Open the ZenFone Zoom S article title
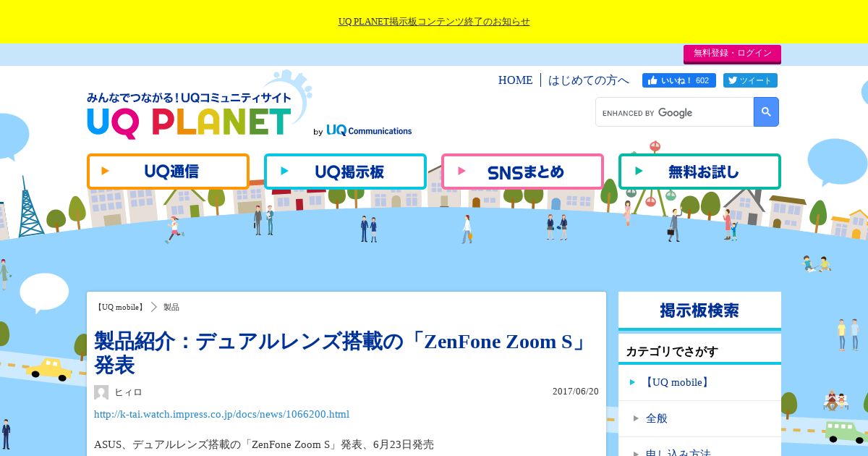 pyautogui.click(x=341, y=352)
